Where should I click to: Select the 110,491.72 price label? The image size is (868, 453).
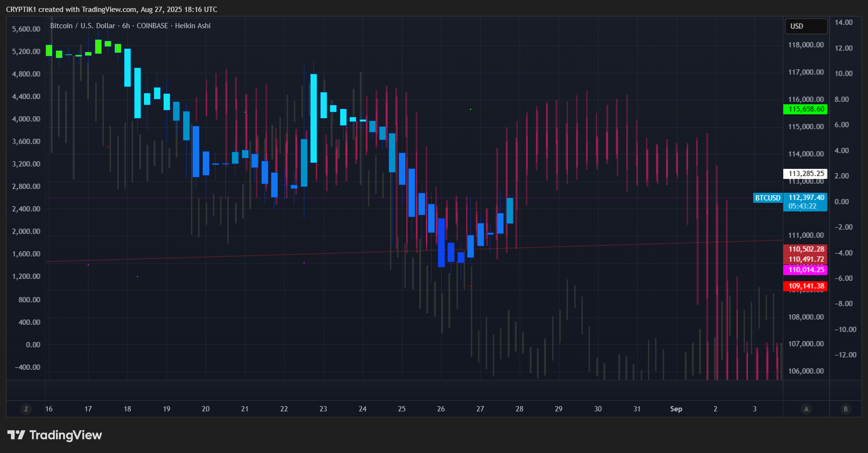point(806,259)
